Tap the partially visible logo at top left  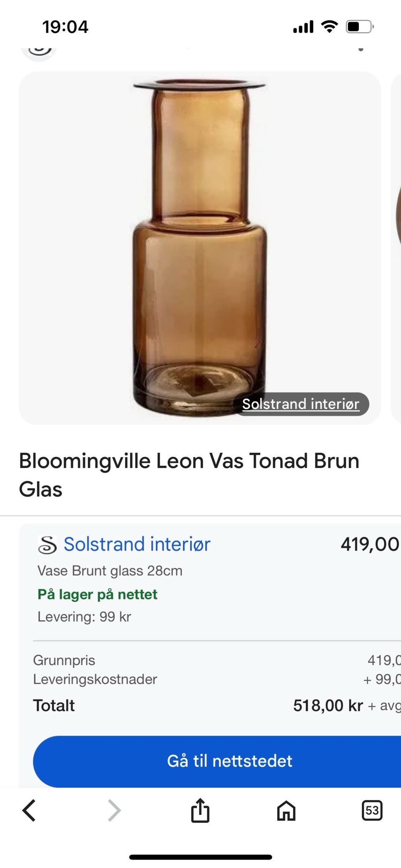click(x=38, y=52)
